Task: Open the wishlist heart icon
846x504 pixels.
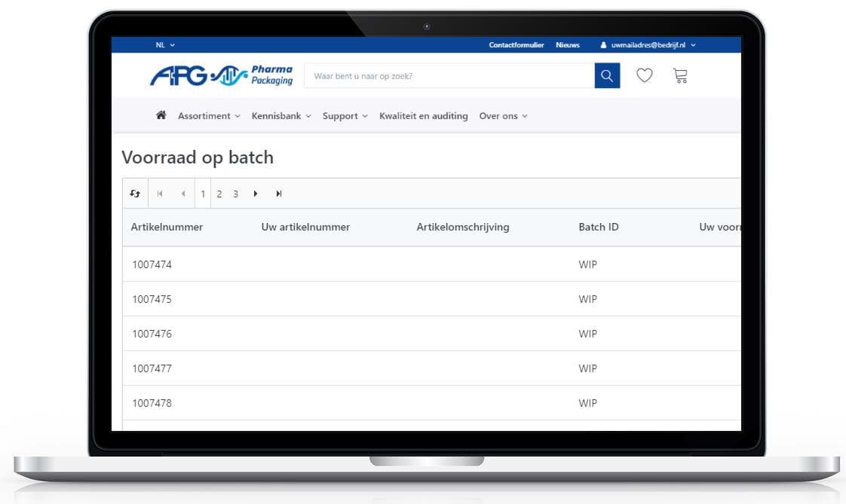Action: pyautogui.click(x=644, y=75)
